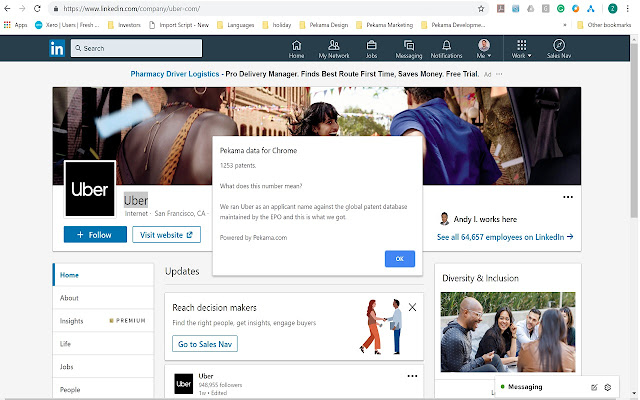Expand the Messaging overlay bar
Image resolution: width=640 pixels, height=400 pixels.
(557, 387)
